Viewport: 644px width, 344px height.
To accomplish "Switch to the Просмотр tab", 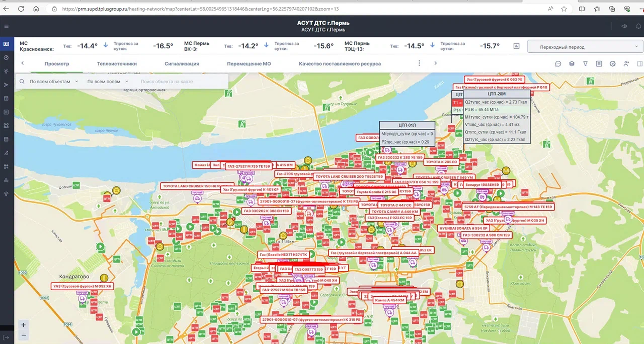I will click(57, 64).
